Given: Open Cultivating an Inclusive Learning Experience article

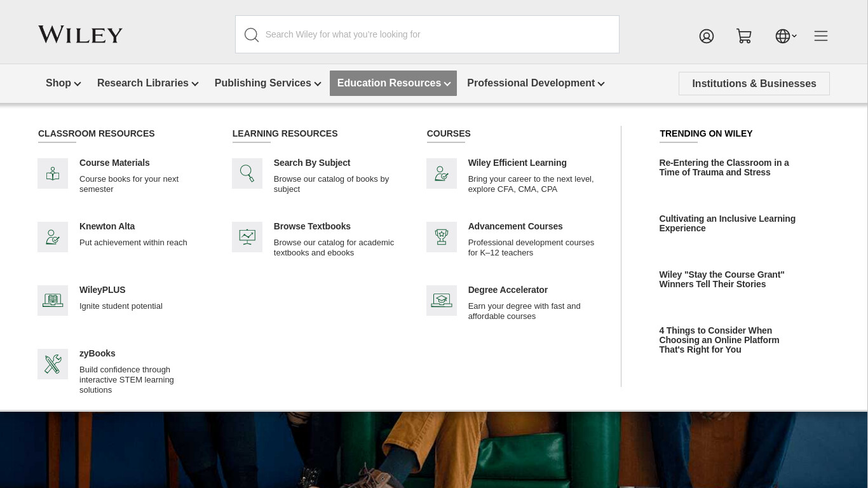Looking at the screenshot, I should (x=728, y=224).
